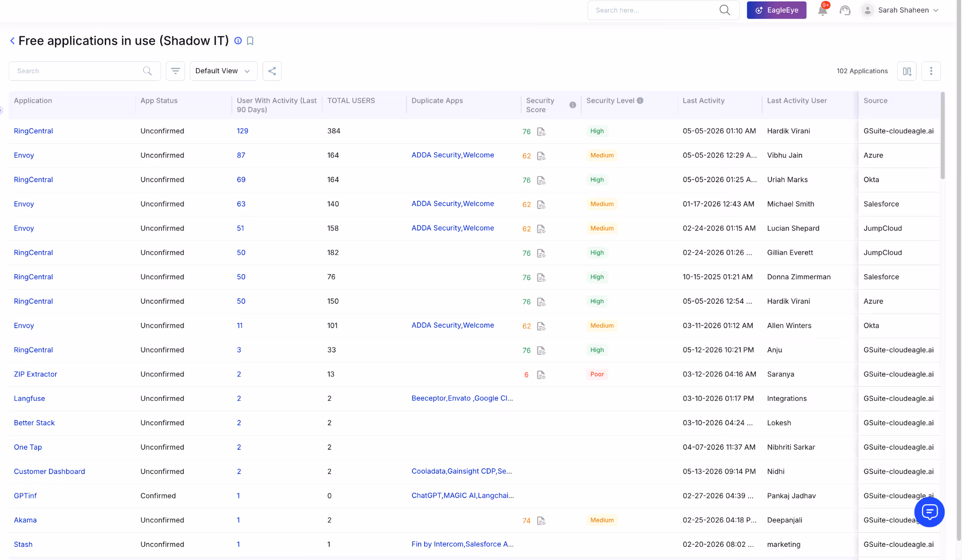Open security report icon for Gillian Everett row
Screen dimensions: 962x560
pyautogui.click(x=541, y=253)
